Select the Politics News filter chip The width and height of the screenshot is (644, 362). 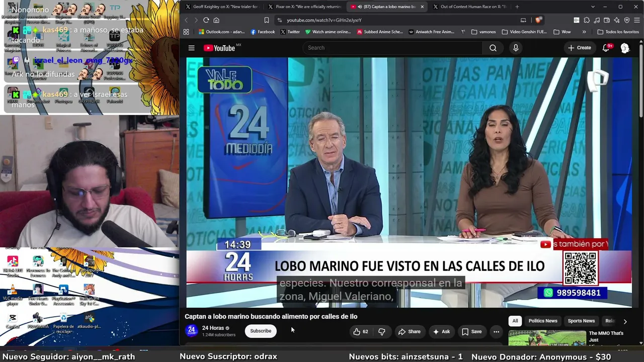[543, 321]
